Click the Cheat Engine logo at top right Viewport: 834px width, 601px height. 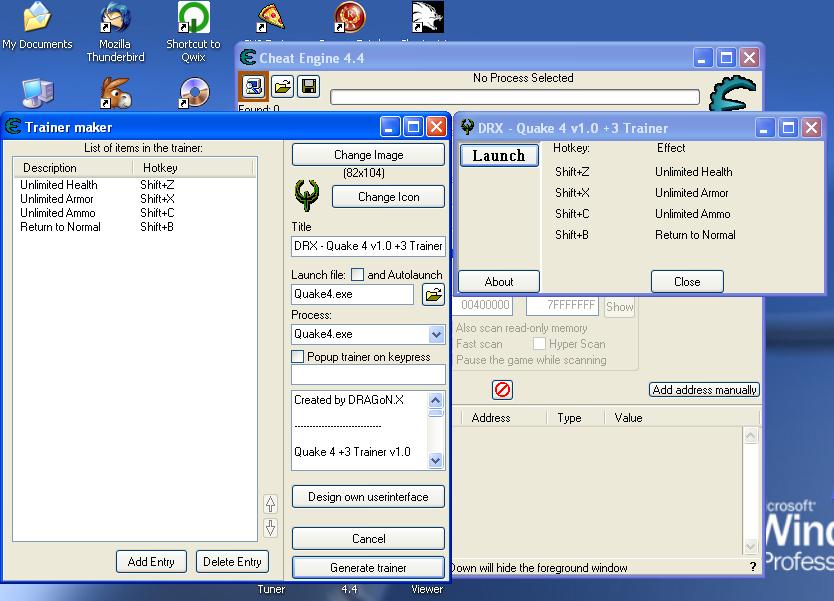click(732, 93)
